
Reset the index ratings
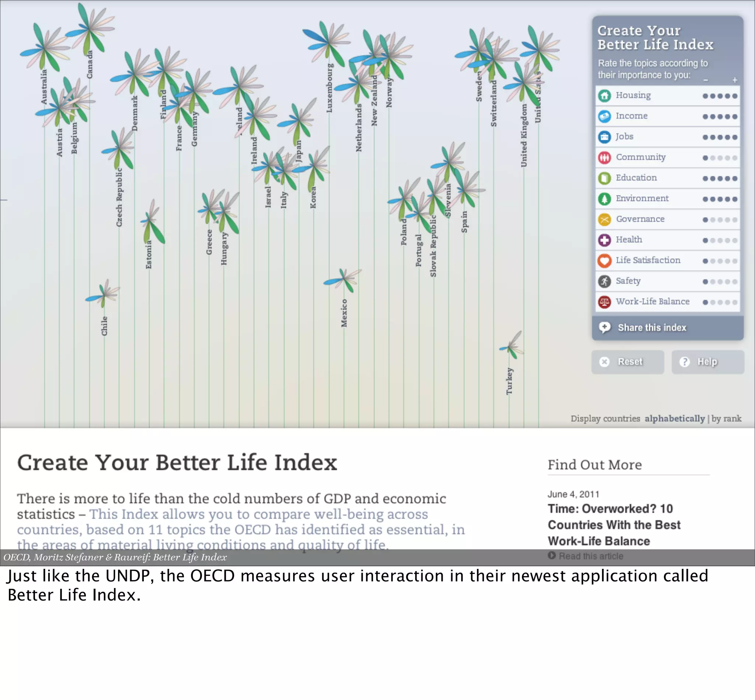[x=628, y=362]
